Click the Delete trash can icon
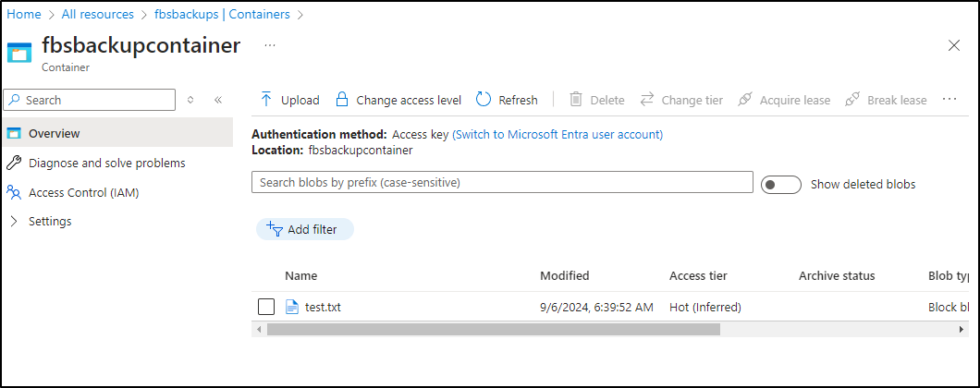The height and width of the screenshot is (388, 980). tap(576, 100)
